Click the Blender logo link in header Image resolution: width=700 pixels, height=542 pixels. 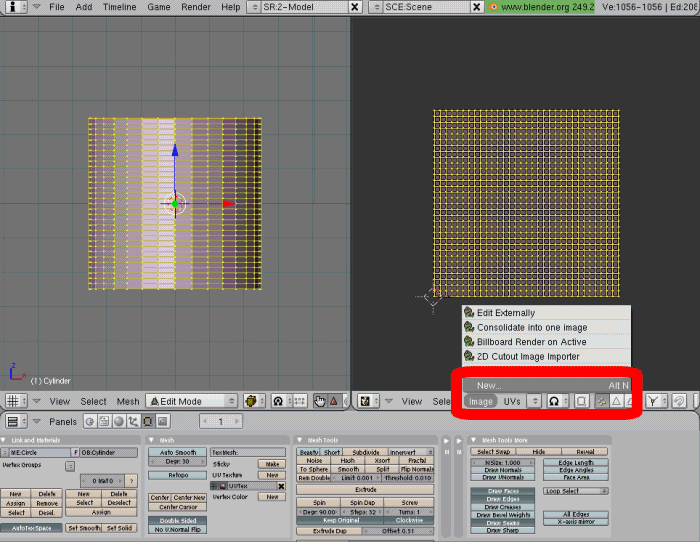point(494,7)
